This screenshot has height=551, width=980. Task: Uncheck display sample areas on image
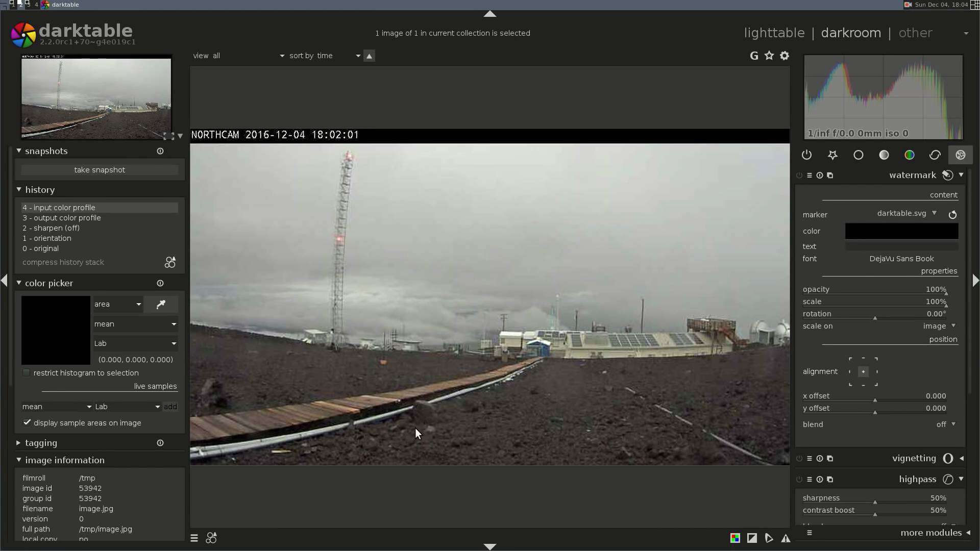pos(27,423)
